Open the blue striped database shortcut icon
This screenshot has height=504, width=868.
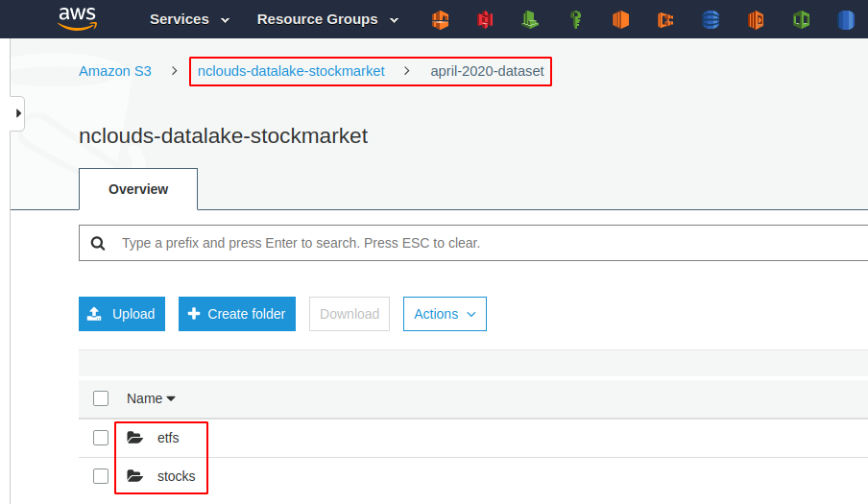point(711,19)
